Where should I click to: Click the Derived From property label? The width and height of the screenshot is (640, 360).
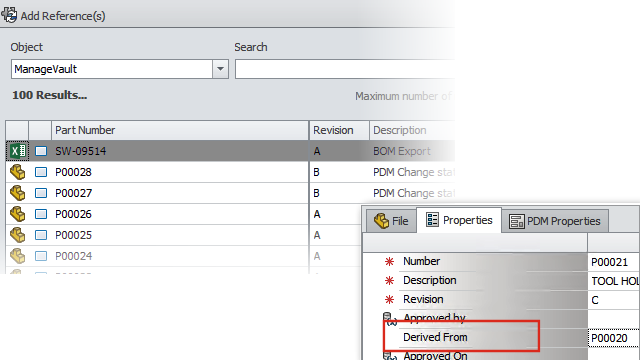pyautogui.click(x=435, y=337)
